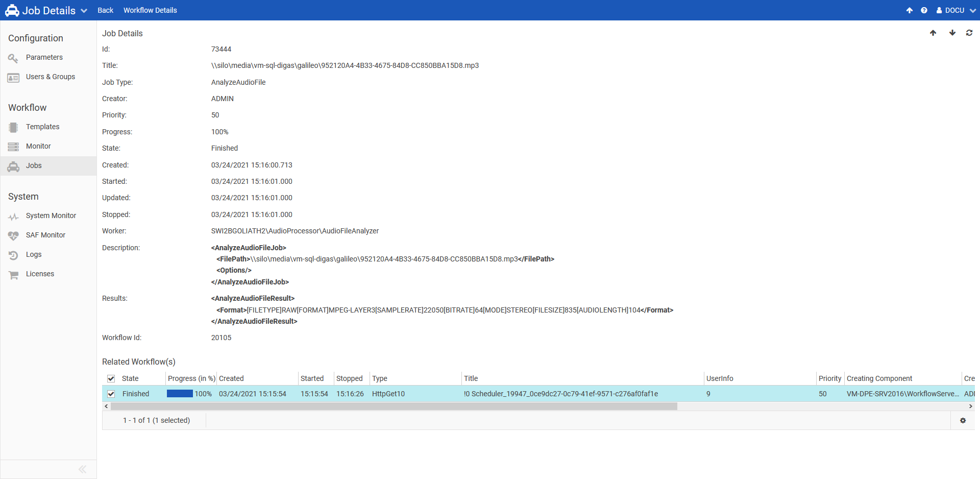Expand the Job Details title dropdown
The height and width of the screenshot is (479, 980).
tap(84, 11)
